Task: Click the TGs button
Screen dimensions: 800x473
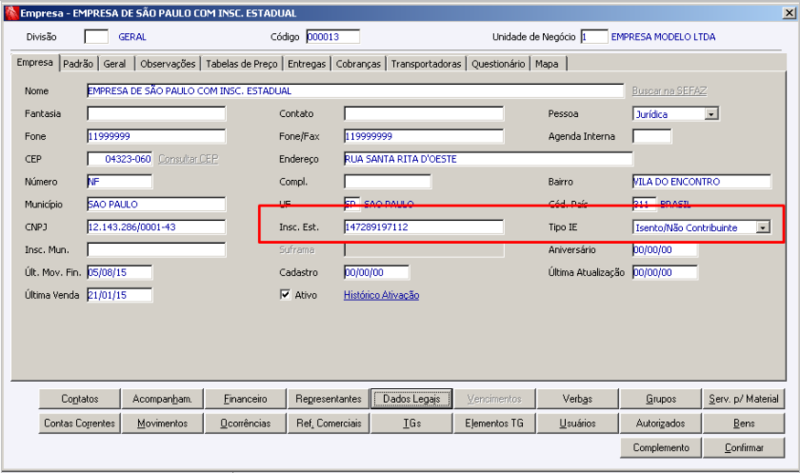Action: 412,423
